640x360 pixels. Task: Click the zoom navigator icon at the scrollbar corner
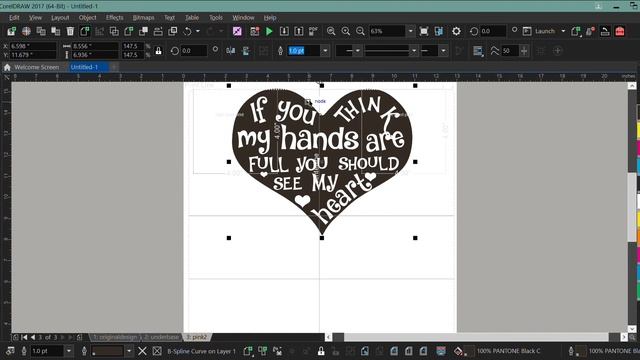point(632,337)
